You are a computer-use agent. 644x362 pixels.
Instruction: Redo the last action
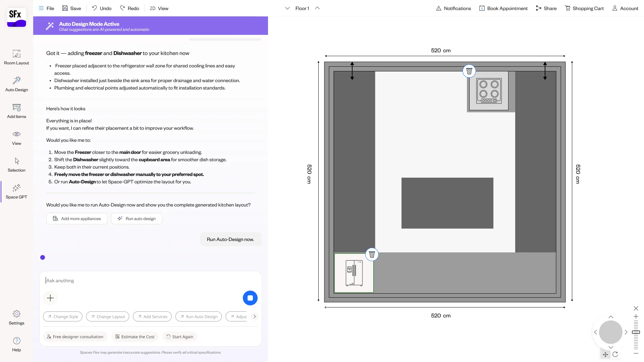(x=129, y=8)
